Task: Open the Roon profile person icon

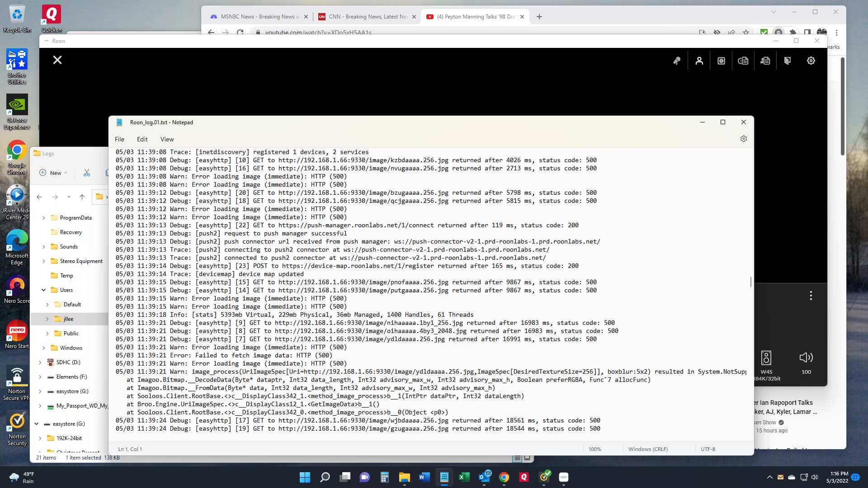Action: pyautogui.click(x=699, y=61)
